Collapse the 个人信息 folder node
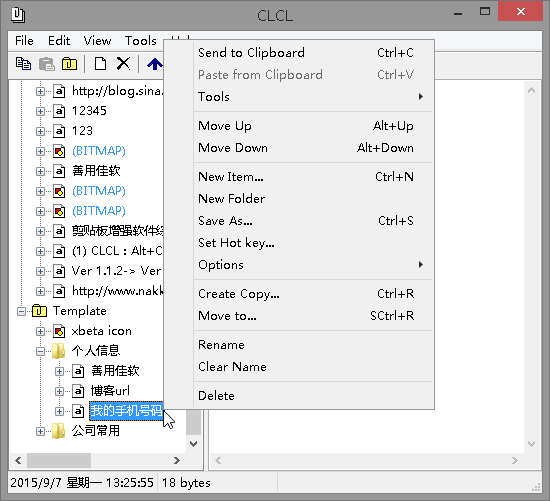Image resolution: width=550 pixels, height=501 pixels. (40, 351)
